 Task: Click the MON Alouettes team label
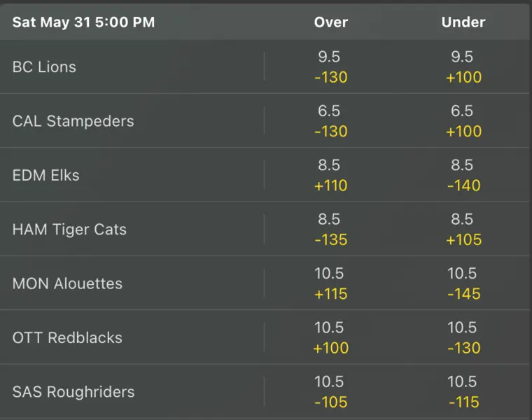tap(67, 283)
